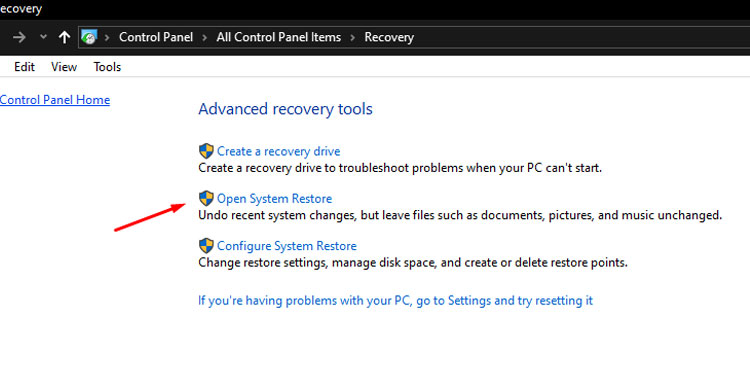
Task: Click the Control Panel icon in address bar
Action: (89, 37)
